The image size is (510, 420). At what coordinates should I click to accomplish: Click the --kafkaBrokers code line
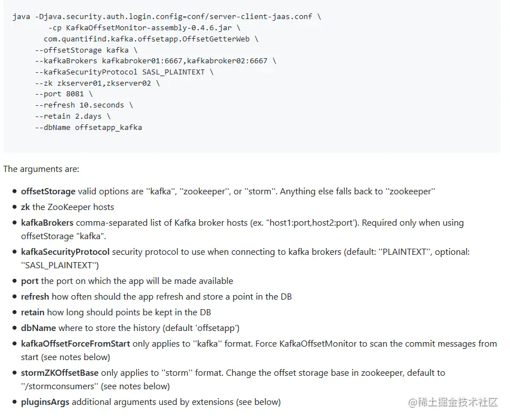[x=156, y=61]
